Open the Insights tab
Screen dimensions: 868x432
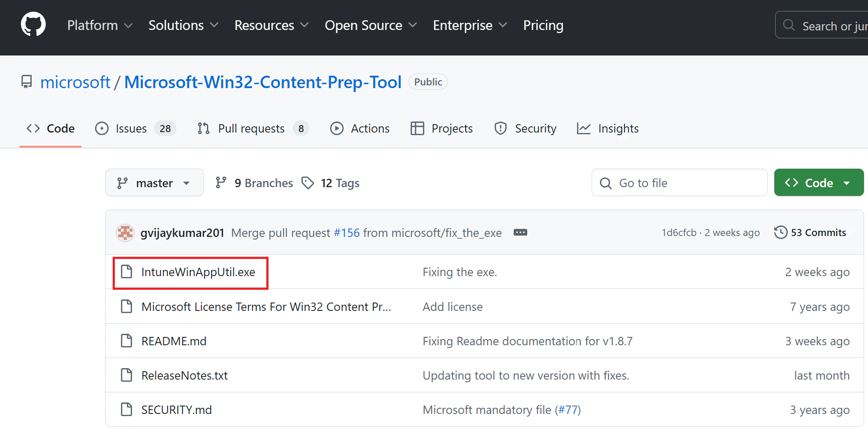608,129
